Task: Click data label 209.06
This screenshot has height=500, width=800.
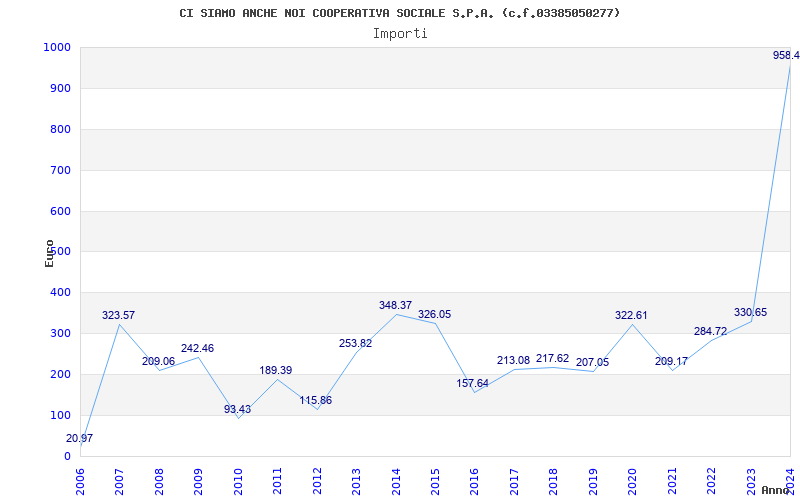Action: [x=158, y=361]
